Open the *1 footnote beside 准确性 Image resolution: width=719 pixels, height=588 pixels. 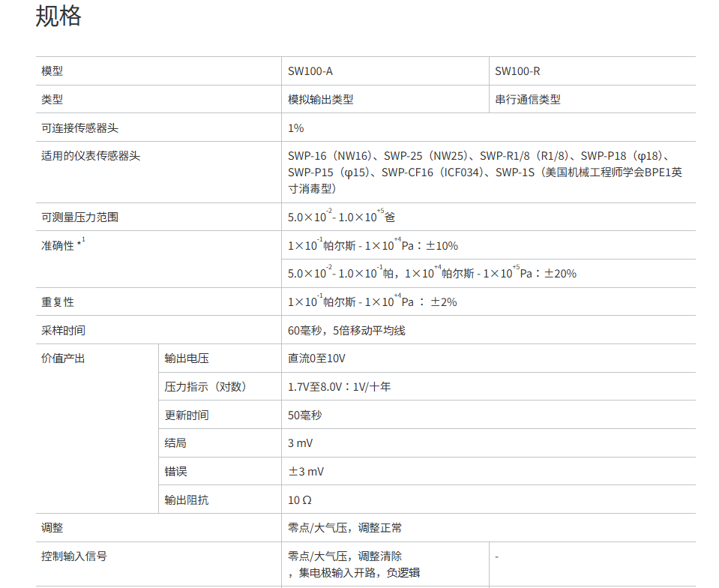coord(82,242)
